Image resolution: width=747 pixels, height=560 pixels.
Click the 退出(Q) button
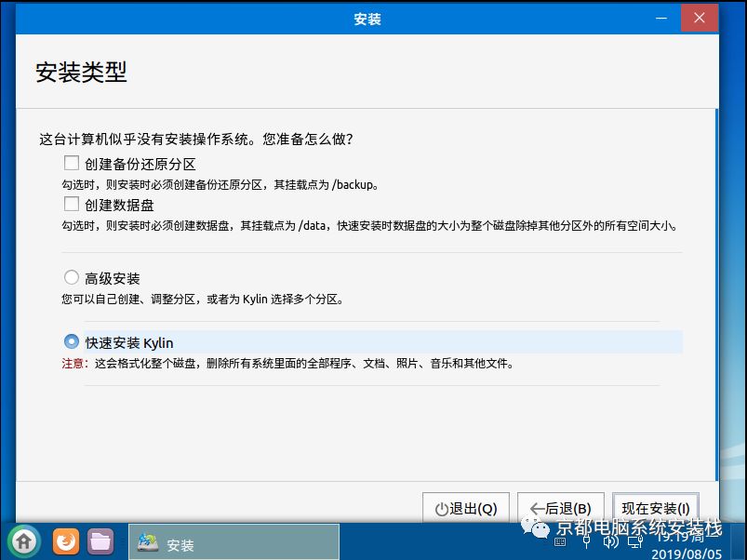click(466, 508)
